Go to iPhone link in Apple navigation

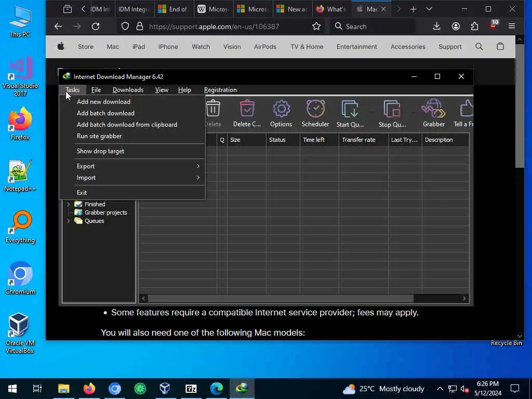pyautogui.click(x=168, y=47)
